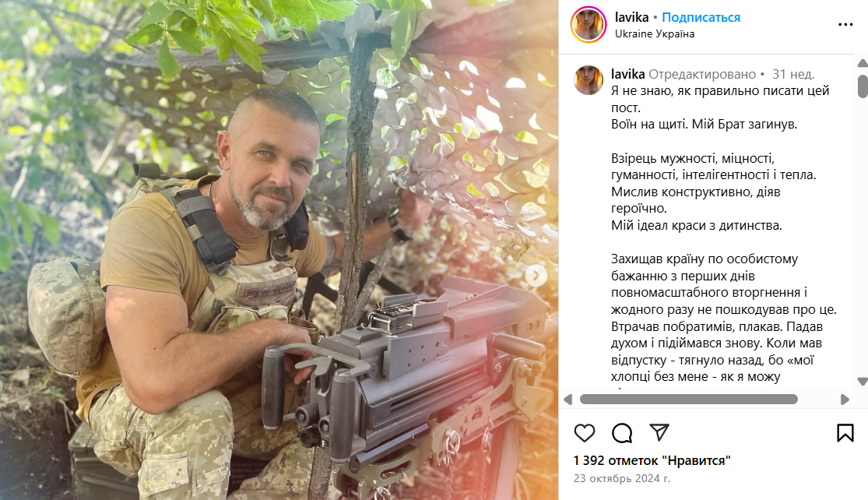The height and width of the screenshot is (500, 868).
Task: Click the vertical scrollbar thumb in caption
Action: pyautogui.click(x=862, y=86)
